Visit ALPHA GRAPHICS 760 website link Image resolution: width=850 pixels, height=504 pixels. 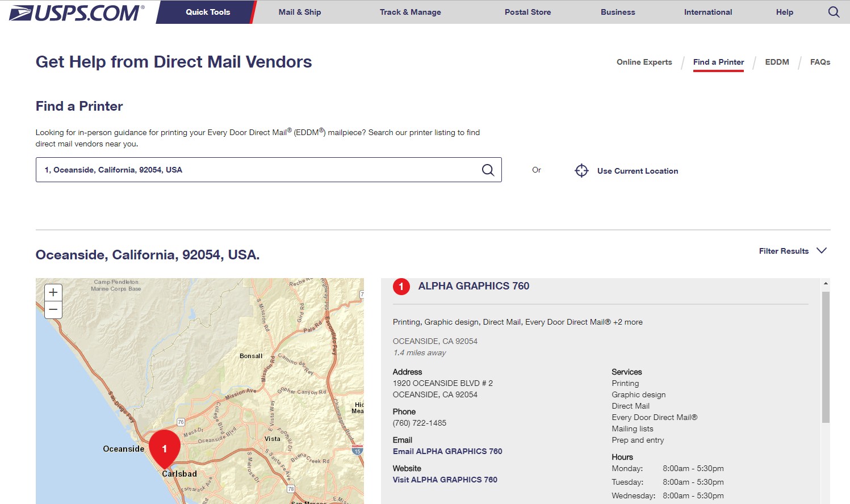click(445, 480)
